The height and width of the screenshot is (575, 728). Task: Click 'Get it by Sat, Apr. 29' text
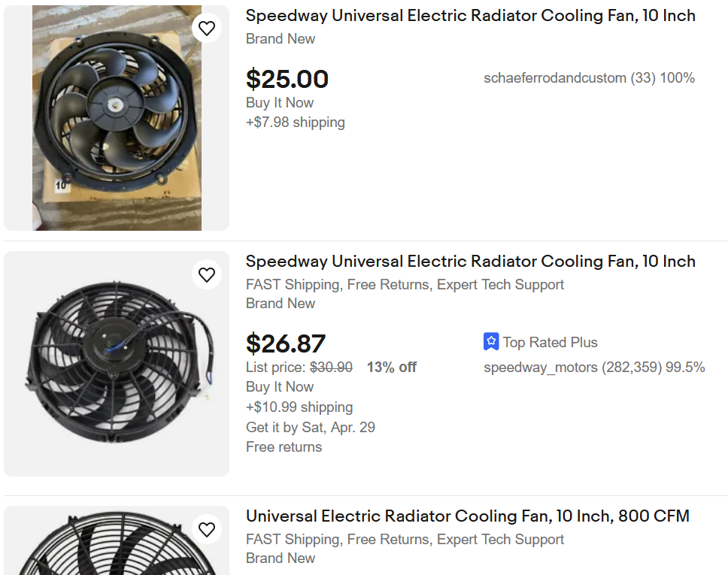click(311, 427)
